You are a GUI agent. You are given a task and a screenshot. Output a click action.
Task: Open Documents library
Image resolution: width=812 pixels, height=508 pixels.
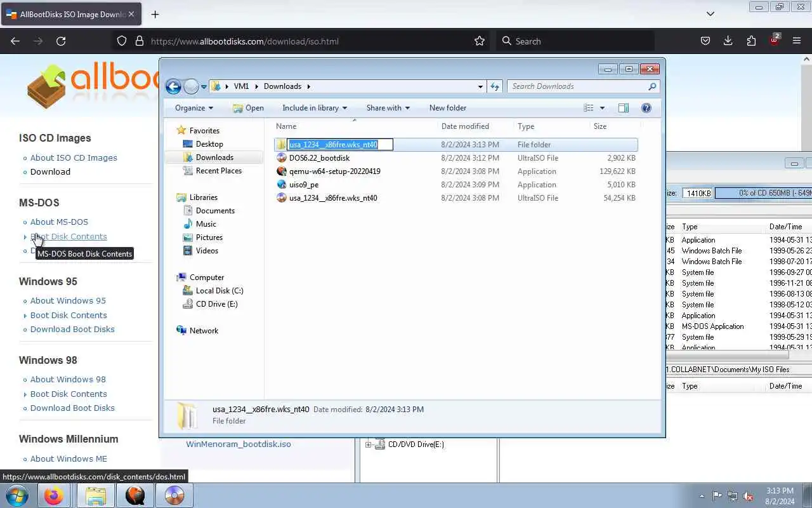[x=215, y=211]
